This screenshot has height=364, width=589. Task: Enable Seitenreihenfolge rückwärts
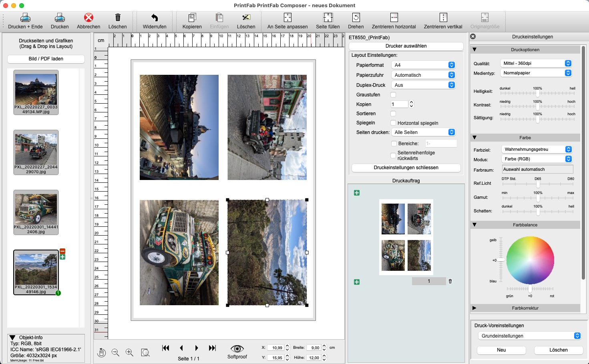393,156
